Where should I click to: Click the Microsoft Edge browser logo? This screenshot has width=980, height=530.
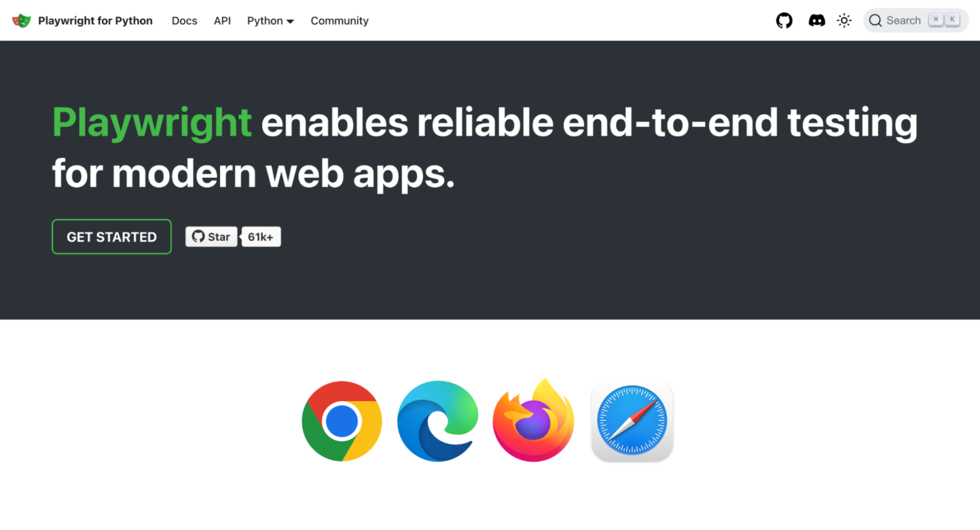tap(438, 422)
